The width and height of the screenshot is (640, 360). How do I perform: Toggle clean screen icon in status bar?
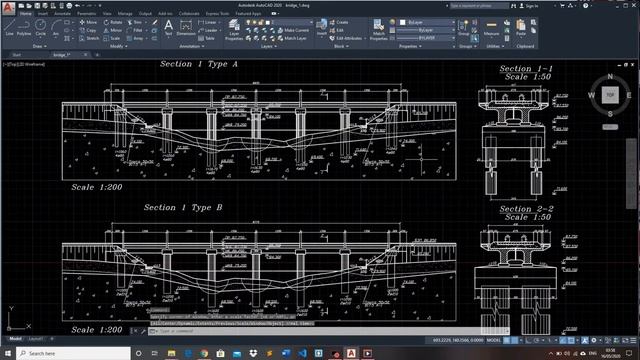tap(625, 340)
